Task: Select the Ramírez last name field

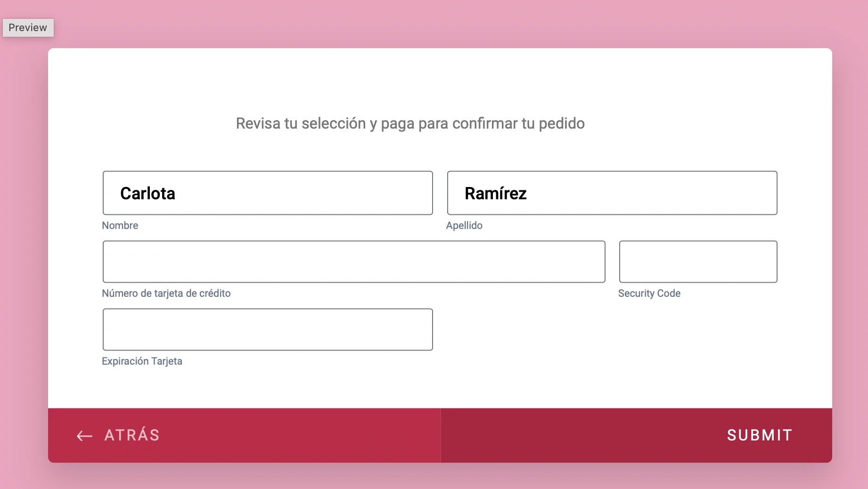Action: coord(612,193)
